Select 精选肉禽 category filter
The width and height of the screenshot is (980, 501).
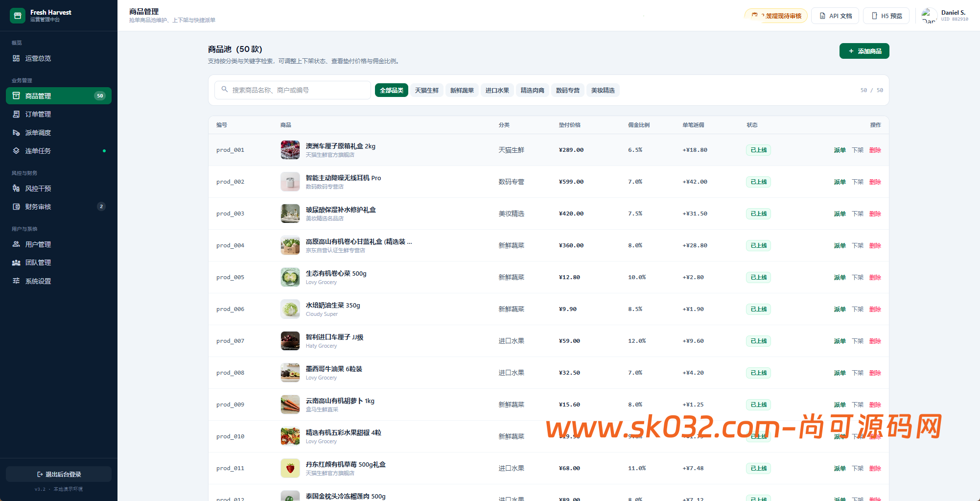[x=533, y=90]
